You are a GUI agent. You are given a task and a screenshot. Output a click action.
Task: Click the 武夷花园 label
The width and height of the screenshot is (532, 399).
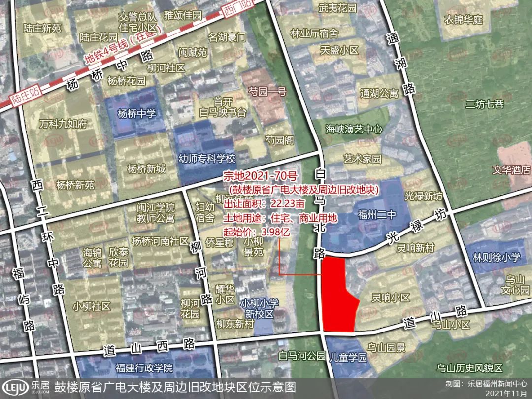pos(338,8)
